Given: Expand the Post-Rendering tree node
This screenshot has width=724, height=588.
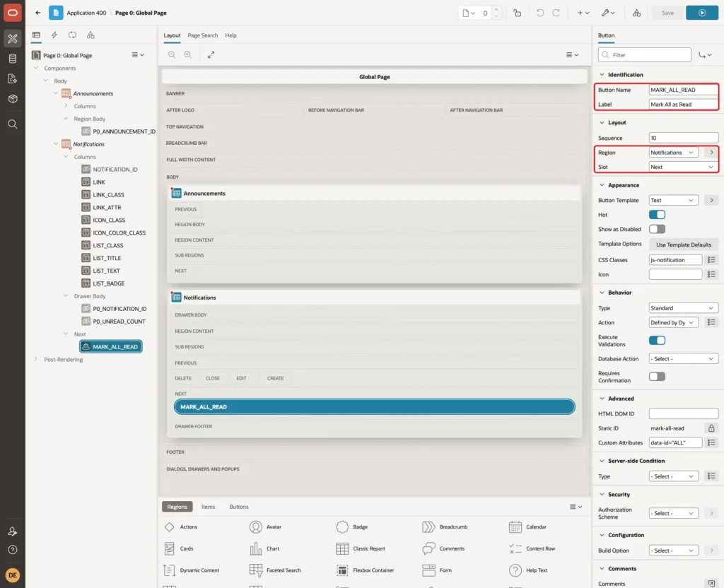Looking at the screenshot, I should [36, 359].
